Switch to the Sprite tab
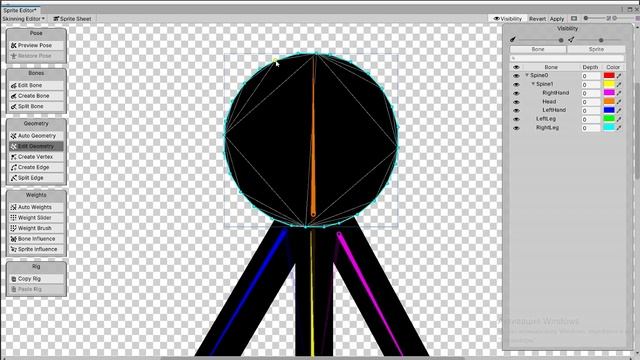The image size is (640, 360). point(596,49)
